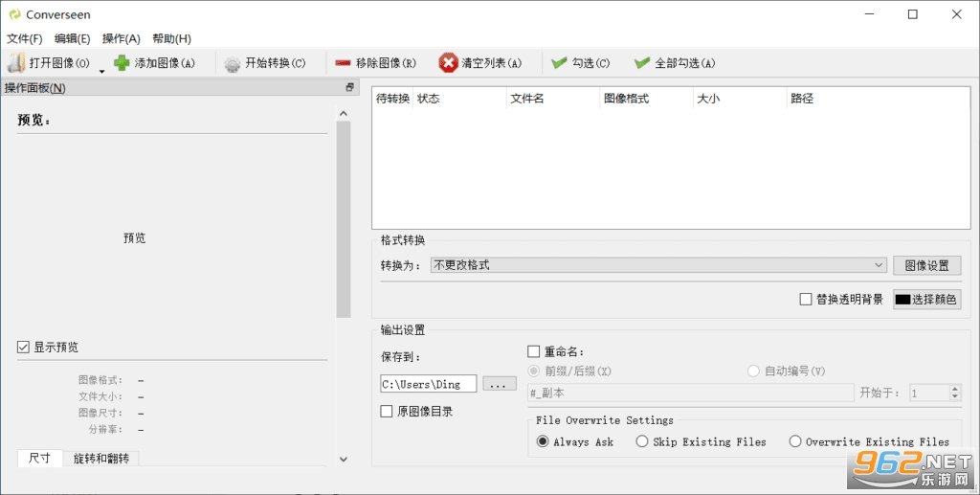Screen dimensions: 980x495
Task: Switch to the 尺寸 tab
Action: [x=39, y=458]
